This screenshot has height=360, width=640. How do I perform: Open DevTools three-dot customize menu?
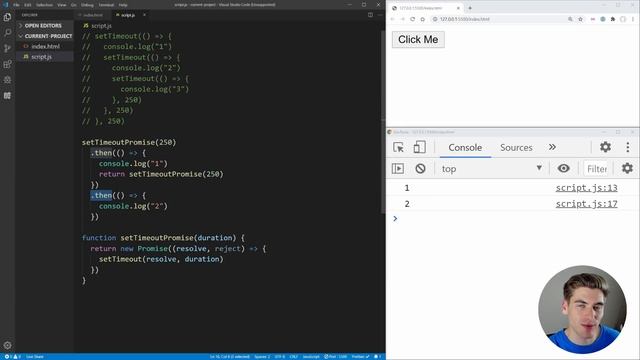(x=628, y=147)
